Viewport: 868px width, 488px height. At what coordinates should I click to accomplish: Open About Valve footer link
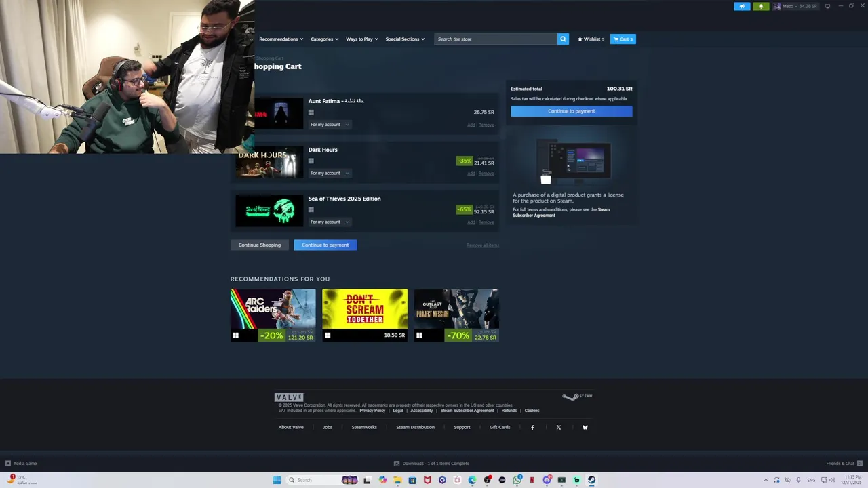coord(291,427)
